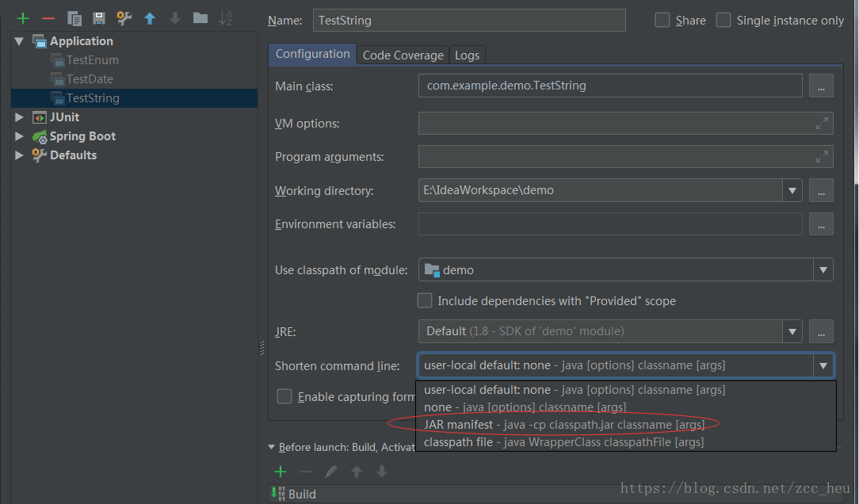Click the Save Configuration disk icon
The image size is (859, 504).
point(98,18)
